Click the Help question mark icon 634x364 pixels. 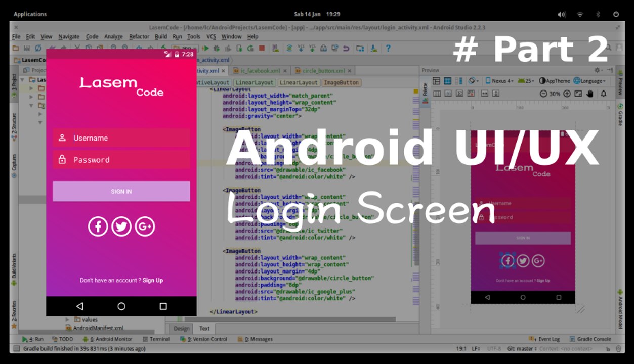[388, 49]
